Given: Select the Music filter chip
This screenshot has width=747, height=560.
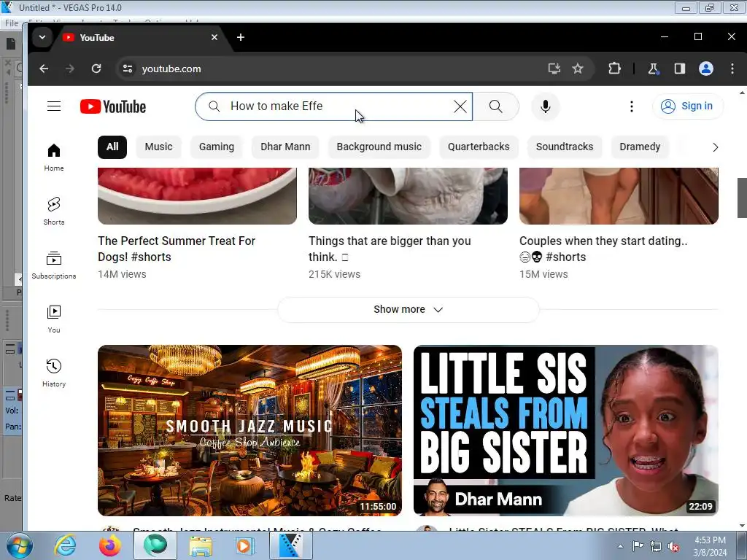Looking at the screenshot, I should click(x=158, y=147).
